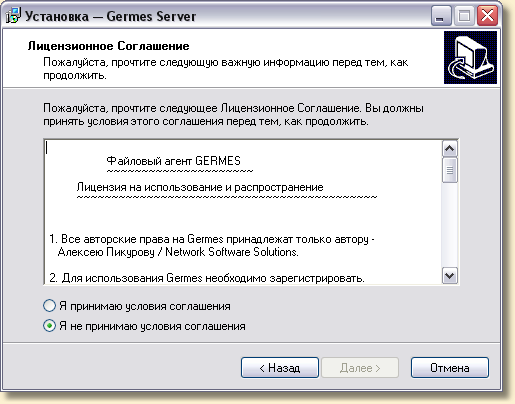Click the "Файловый агент GERMES" license heading
Screen dimensions: 515x404
pyautogui.click(x=173, y=161)
